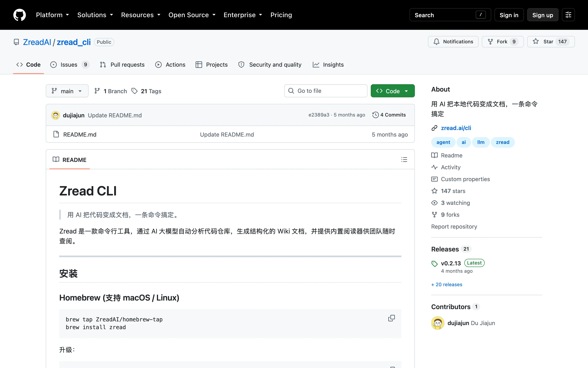Click the fork icon in Fork button
The image size is (588, 368).
[x=490, y=42]
